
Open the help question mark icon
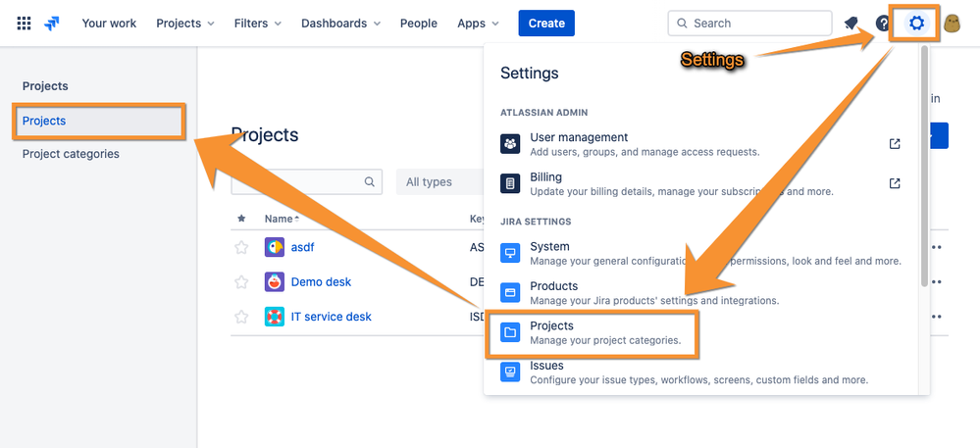[883, 24]
